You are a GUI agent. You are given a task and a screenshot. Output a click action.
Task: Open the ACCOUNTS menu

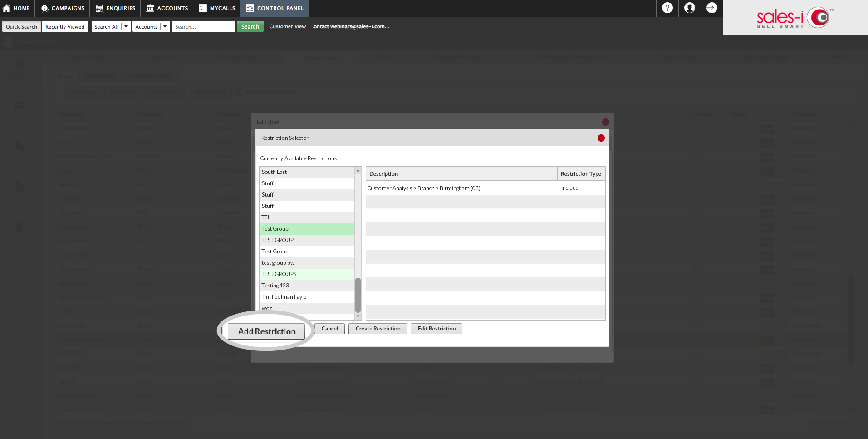click(167, 8)
